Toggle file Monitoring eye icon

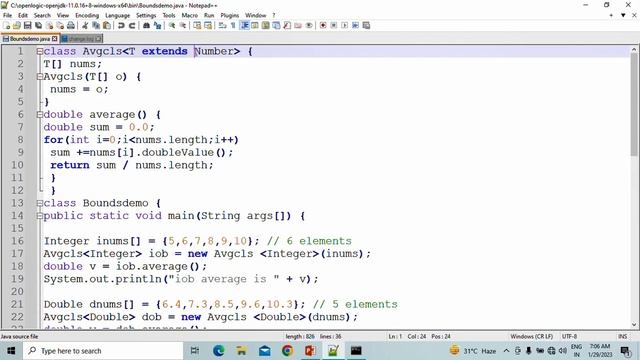[309, 25]
